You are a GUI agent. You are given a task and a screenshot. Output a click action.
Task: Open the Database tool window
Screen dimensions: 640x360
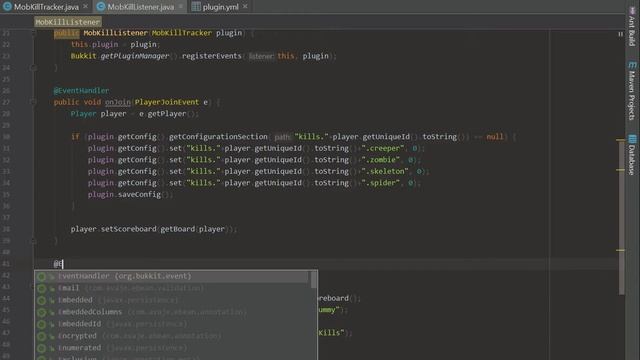632,155
